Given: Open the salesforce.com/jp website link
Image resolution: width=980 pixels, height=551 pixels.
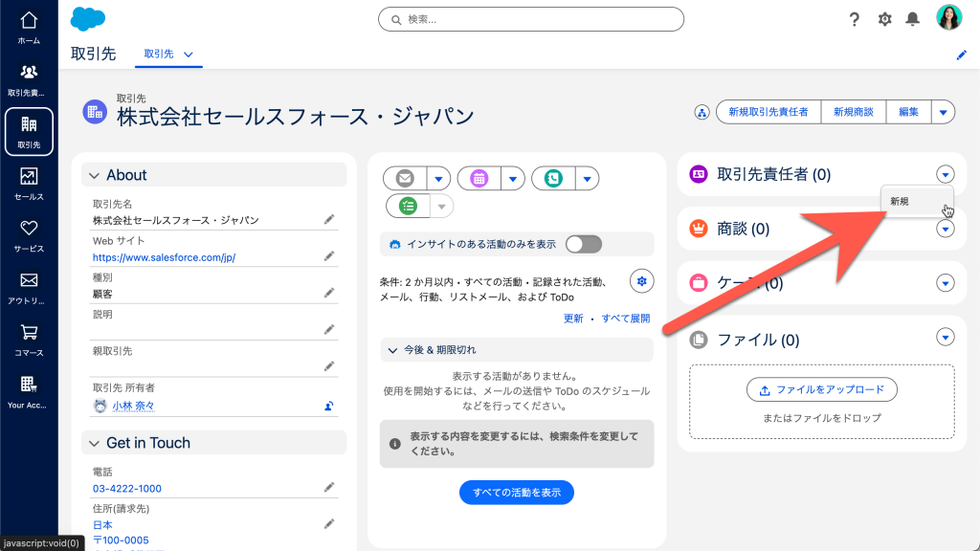Looking at the screenshot, I should [164, 257].
